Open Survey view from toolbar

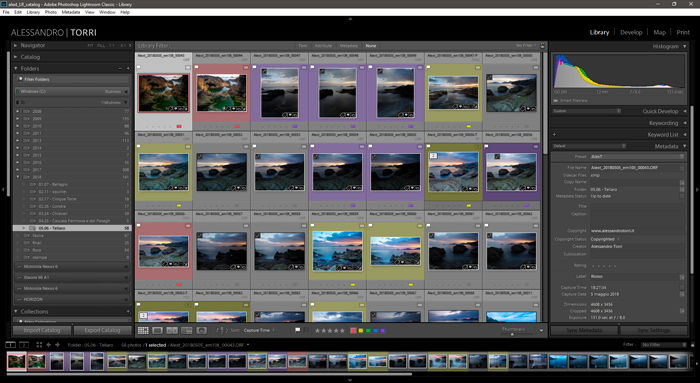tap(187, 330)
